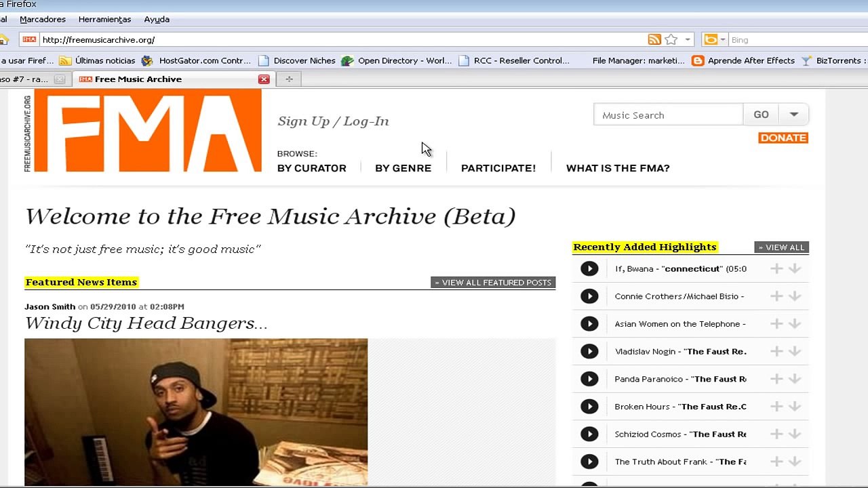
Task: Open the Marcadores menu
Action: tap(42, 20)
